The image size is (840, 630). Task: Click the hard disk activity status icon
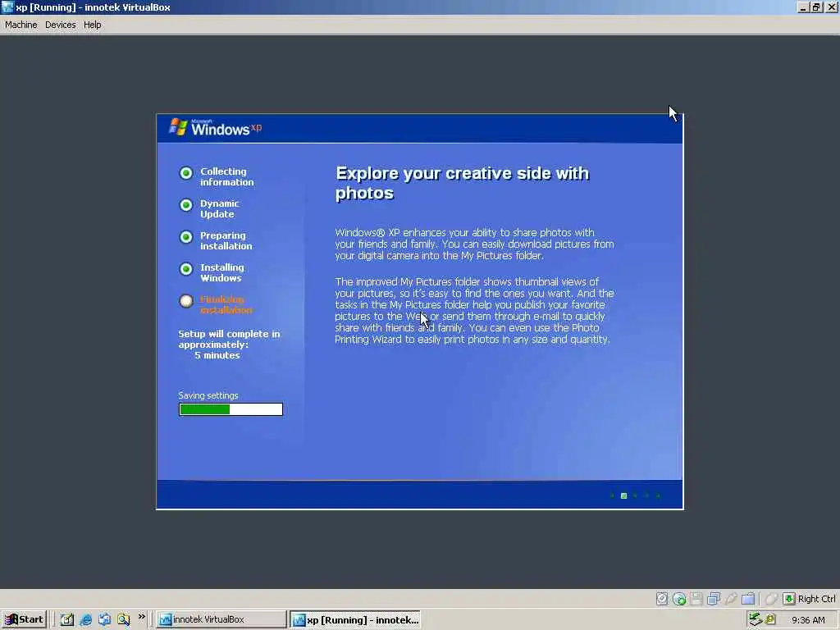click(662, 598)
